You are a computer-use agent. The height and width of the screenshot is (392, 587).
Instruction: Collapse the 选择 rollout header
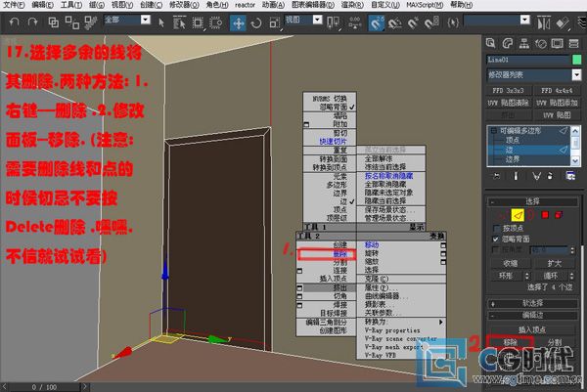[x=532, y=202]
